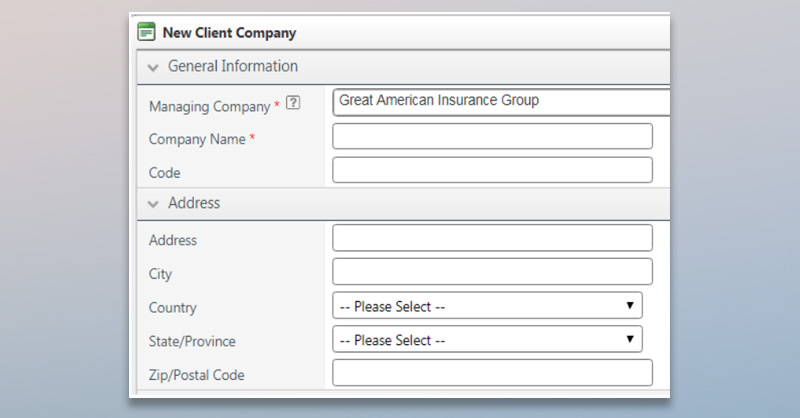The height and width of the screenshot is (418, 800).
Task: Click the Managing Company label
Action: click(208, 106)
